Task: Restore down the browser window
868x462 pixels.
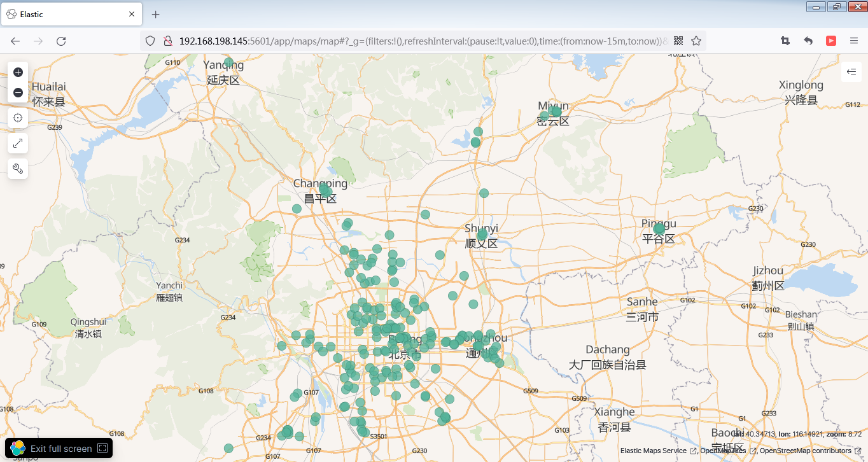Action: pos(836,7)
